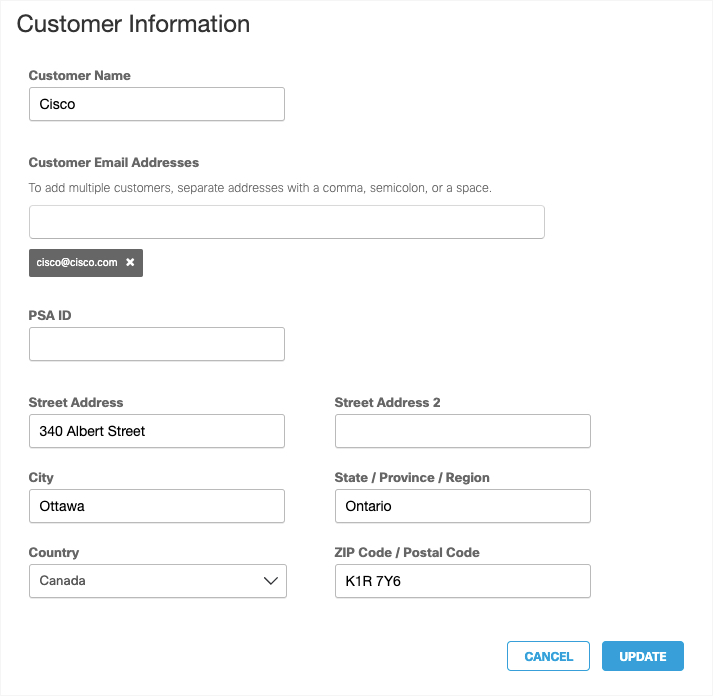This screenshot has height=696, width=713.
Task: Click into the Customer Email Addresses field
Action: 287,222
